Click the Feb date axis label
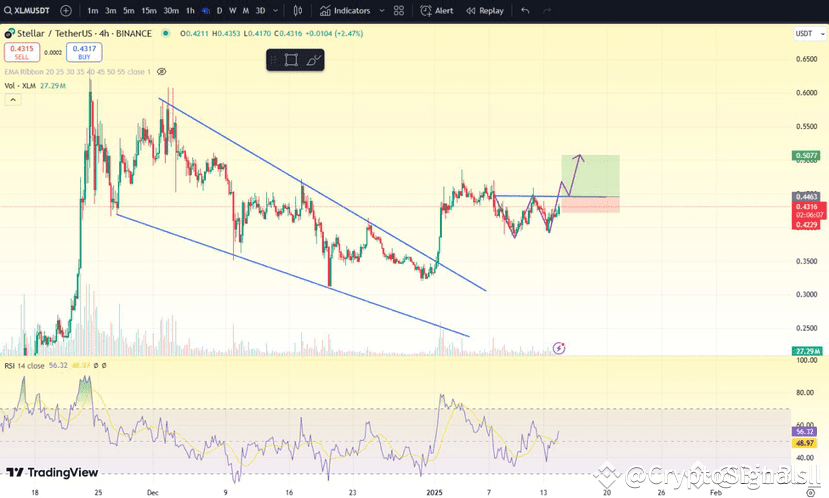The height and width of the screenshot is (498, 829). pos(715,492)
